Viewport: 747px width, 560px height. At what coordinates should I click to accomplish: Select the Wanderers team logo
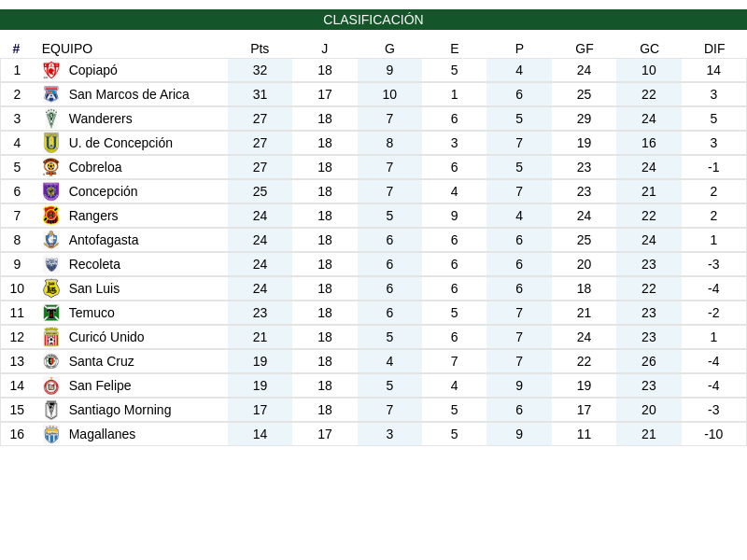(x=51, y=119)
